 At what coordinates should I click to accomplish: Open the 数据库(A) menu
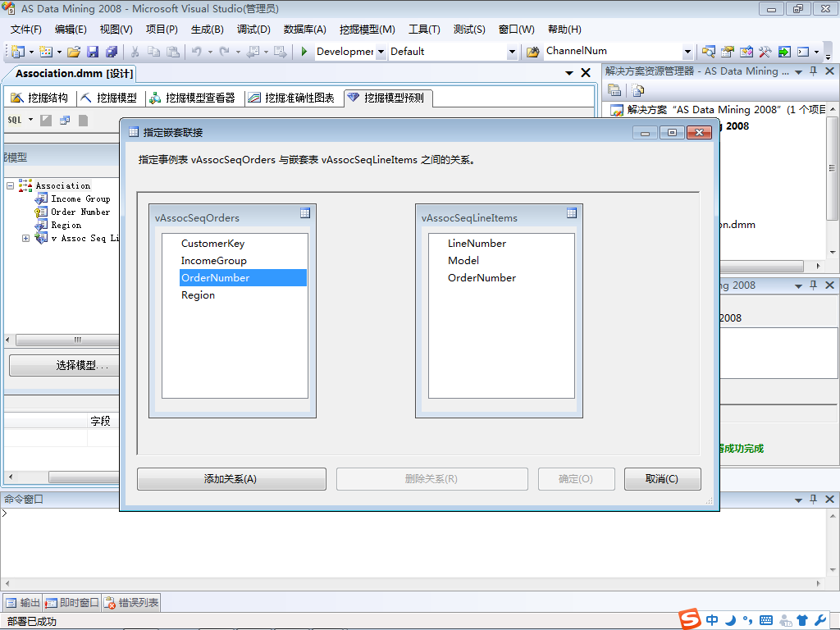[x=305, y=30]
